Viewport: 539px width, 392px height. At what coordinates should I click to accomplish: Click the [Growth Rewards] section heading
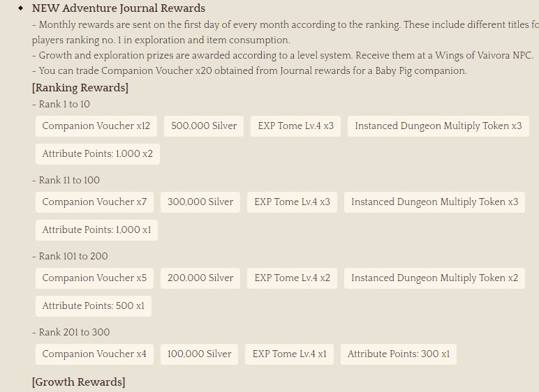click(x=78, y=382)
